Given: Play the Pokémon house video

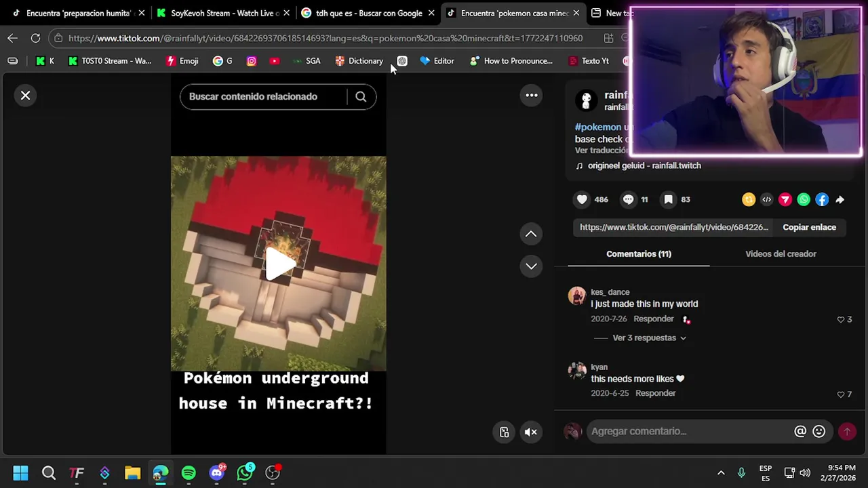Looking at the screenshot, I should coord(279,264).
